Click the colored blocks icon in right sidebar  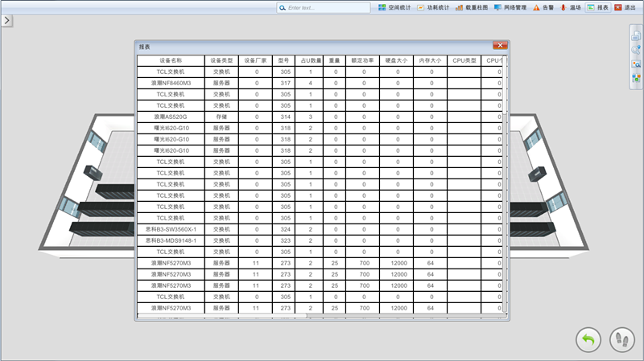636,78
